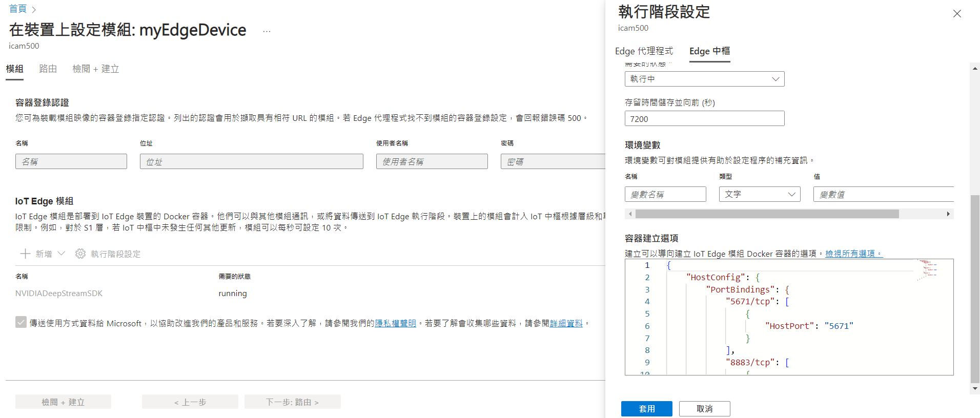Select the Edge 中樞 tab
The height and width of the screenshot is (418, 980).
[709, 51]
